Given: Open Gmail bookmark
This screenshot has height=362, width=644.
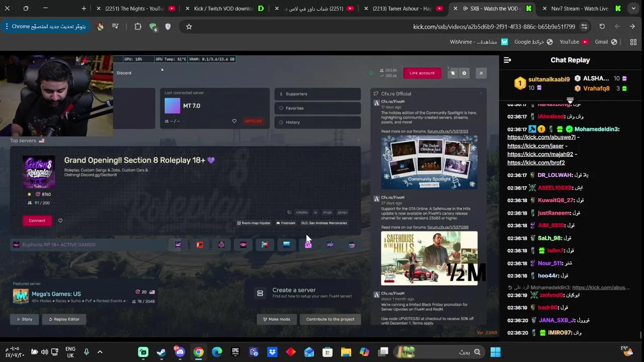Looking at the screenshot, I should (x=606, y=42).
